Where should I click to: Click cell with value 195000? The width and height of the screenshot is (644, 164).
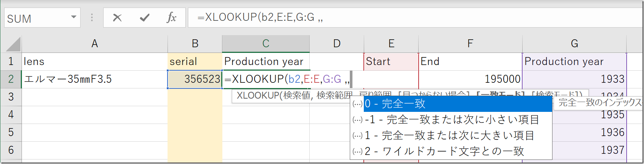coord(470,79)
